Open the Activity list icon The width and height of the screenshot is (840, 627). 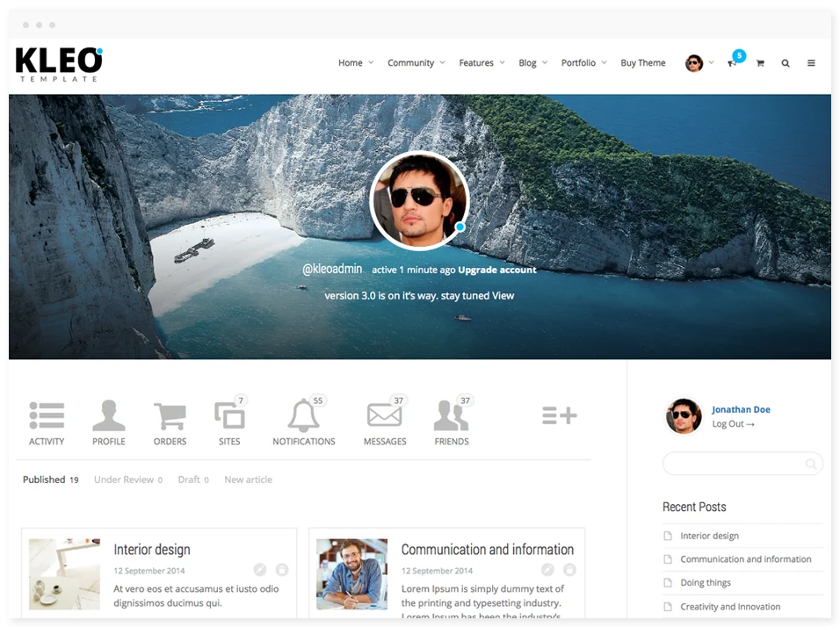pos(47,415)
